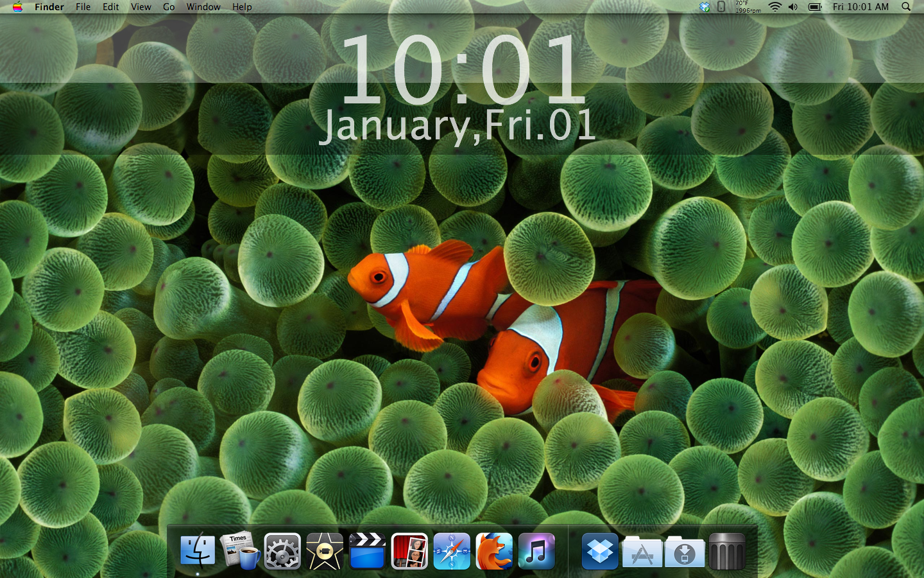Launch the Times newspaper reader app
Image resolution: width=924 pixels, height=578 pixels.
click(x=240, y=551)
